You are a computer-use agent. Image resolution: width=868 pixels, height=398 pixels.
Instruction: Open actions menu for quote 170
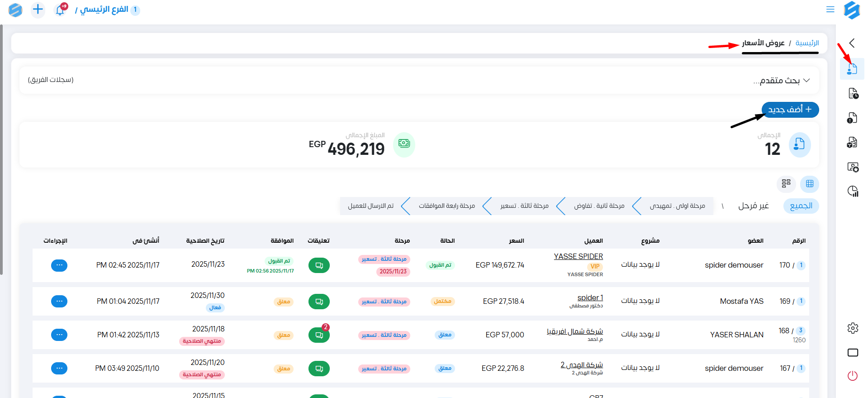coord(59,265)
